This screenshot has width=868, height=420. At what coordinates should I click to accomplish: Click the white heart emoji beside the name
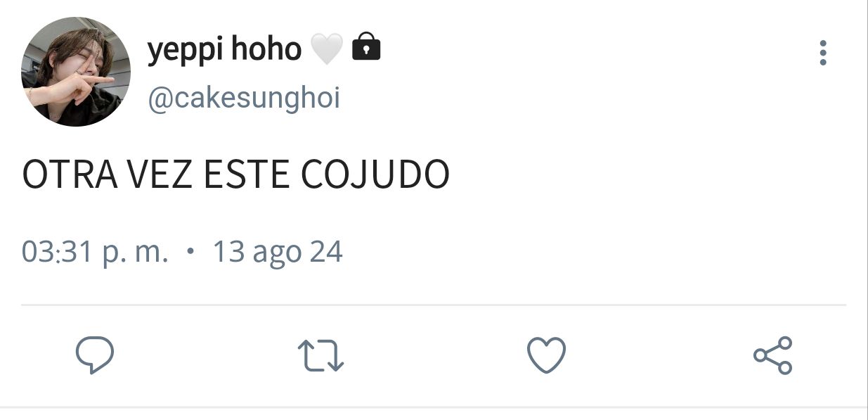click(326, 49)
